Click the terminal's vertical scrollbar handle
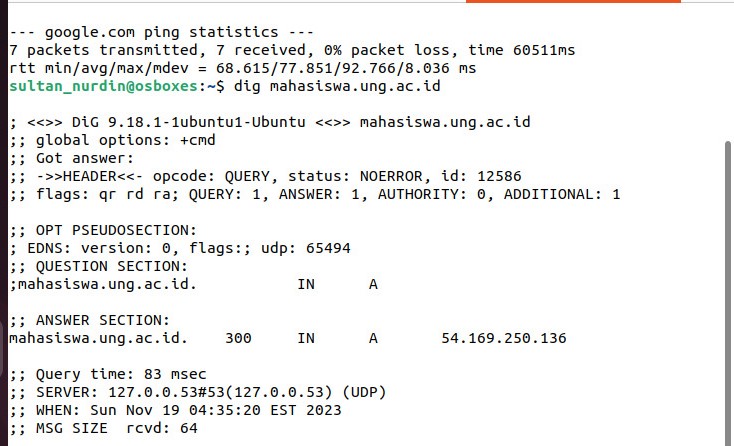The image size is (734, 446). coord(727,293)
